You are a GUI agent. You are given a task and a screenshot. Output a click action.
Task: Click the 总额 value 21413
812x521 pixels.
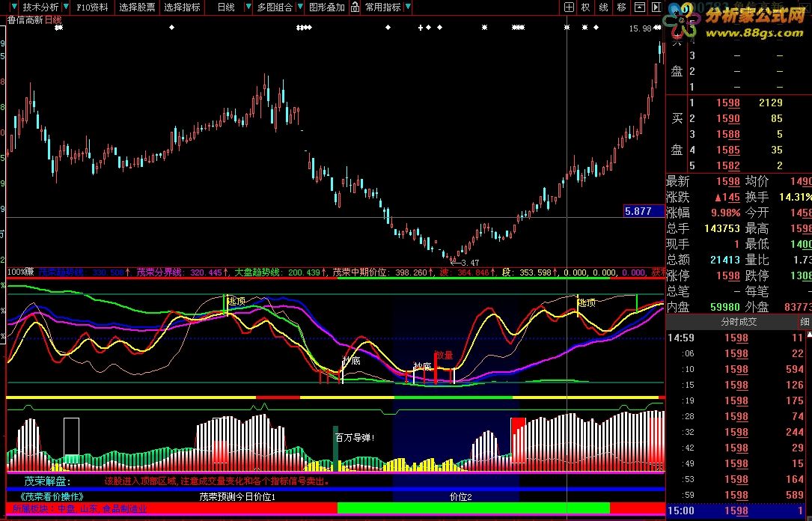click(725, 260)
